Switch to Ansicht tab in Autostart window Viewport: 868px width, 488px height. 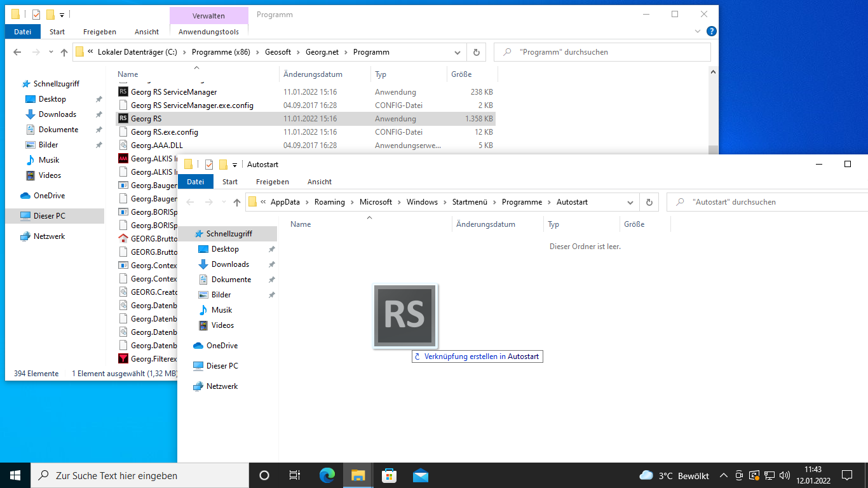click(x=320, y=182)
